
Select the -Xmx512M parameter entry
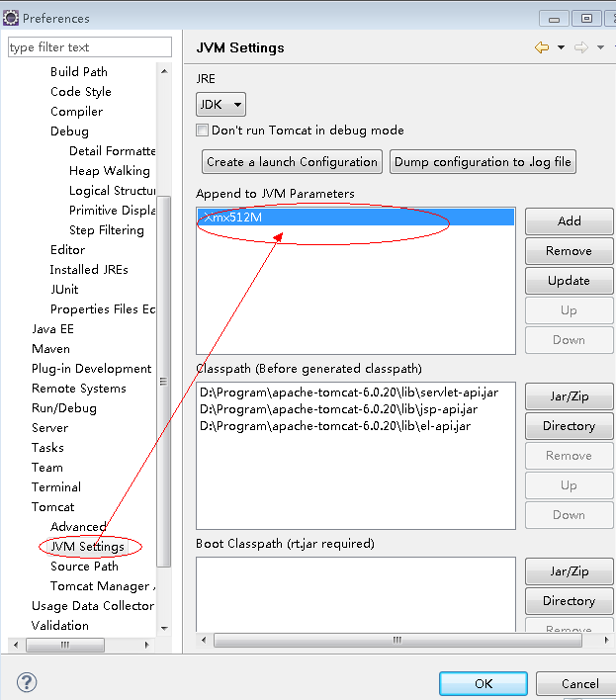click(x=356, y=217)
